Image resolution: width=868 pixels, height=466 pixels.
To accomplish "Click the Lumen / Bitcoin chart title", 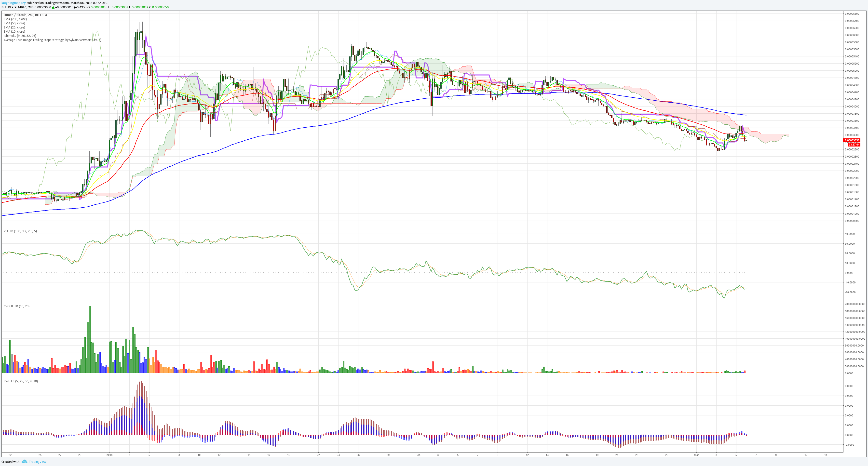I will pyautogui.click(x=25, y=15).
